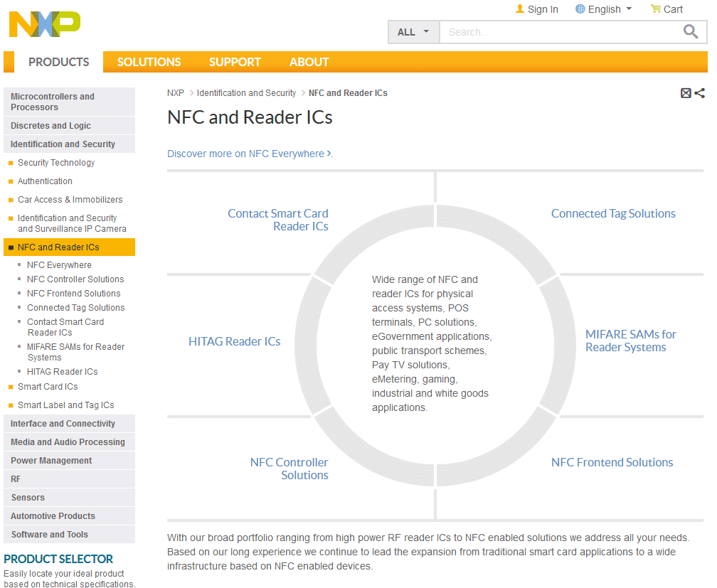Screen dimensions: 717x588
Task: Open the Cart icon
Action: pos(655,9)
